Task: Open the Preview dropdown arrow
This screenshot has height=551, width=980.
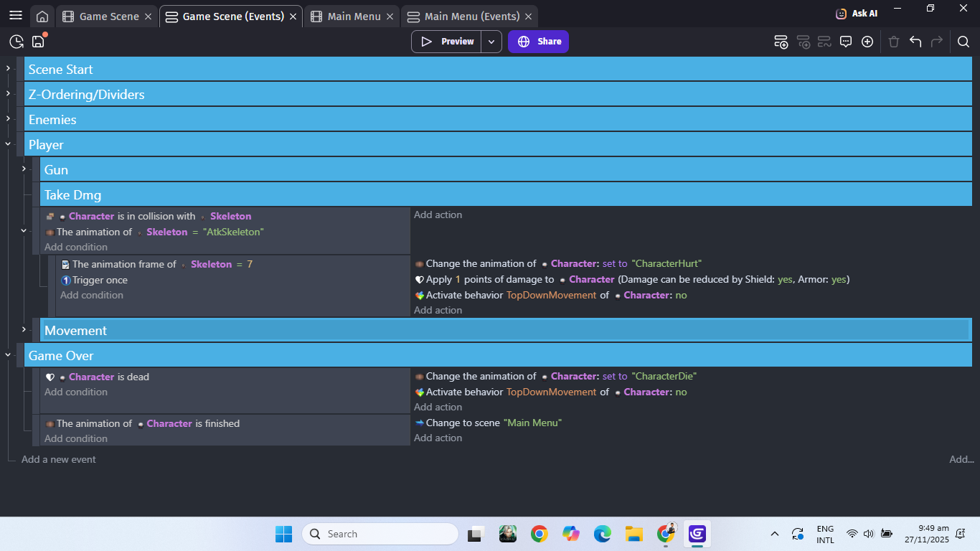Action: (491, 42)
